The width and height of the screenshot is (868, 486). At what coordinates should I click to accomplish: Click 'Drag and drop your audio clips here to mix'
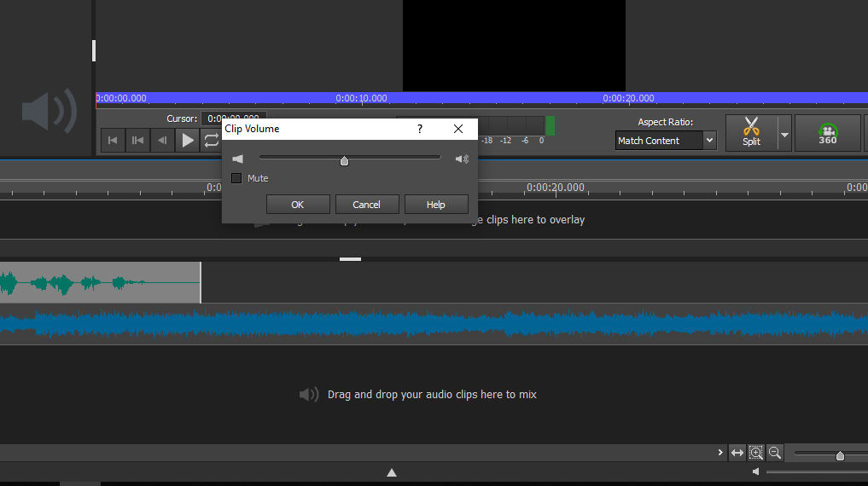[432, 394]
